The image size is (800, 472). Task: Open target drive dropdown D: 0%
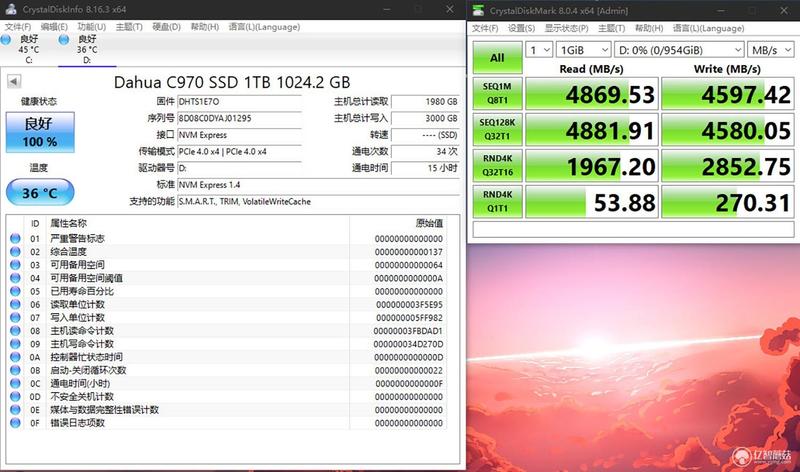(x=679, y=50)
